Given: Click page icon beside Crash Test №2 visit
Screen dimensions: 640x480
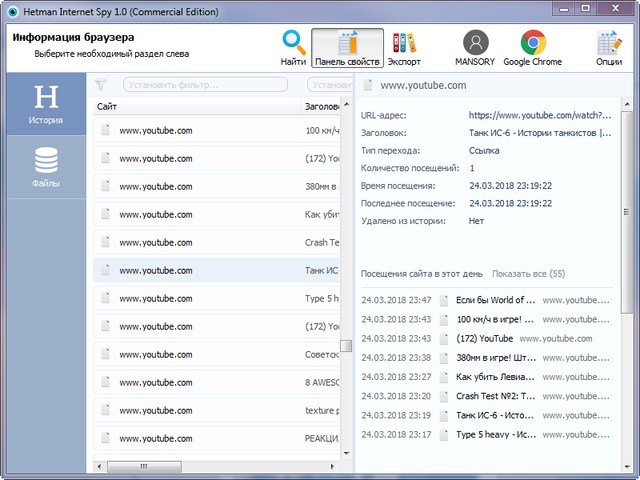Looking at the screenshot, I should pyautogui.click(x=444, y=396).
